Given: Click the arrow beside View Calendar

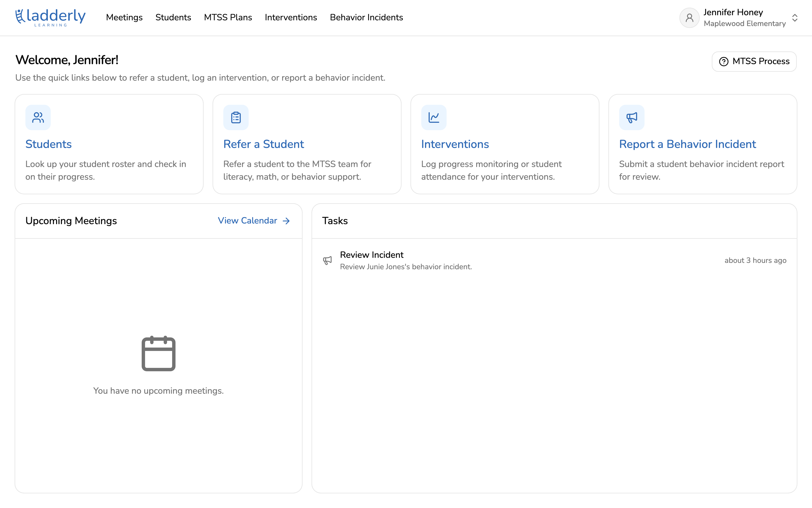Looking at the screenshot, I should pyautogui.click(x=286, y=221).
